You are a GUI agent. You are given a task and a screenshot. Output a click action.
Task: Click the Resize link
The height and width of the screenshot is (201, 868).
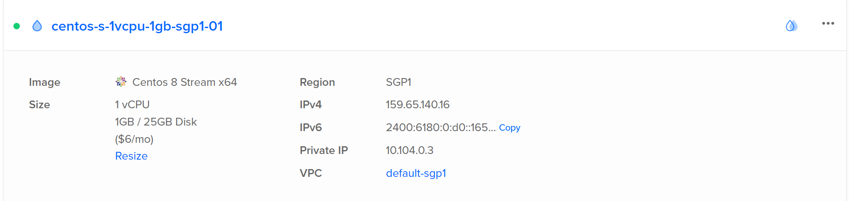click(x=131, y=156)
